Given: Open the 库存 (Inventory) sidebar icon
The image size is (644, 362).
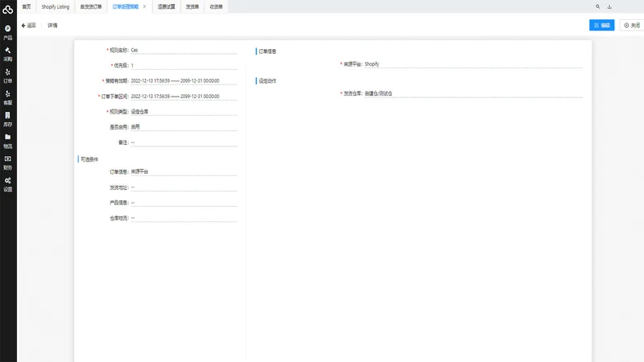Looking at the screenshot, I should click(x=8, y=119).
